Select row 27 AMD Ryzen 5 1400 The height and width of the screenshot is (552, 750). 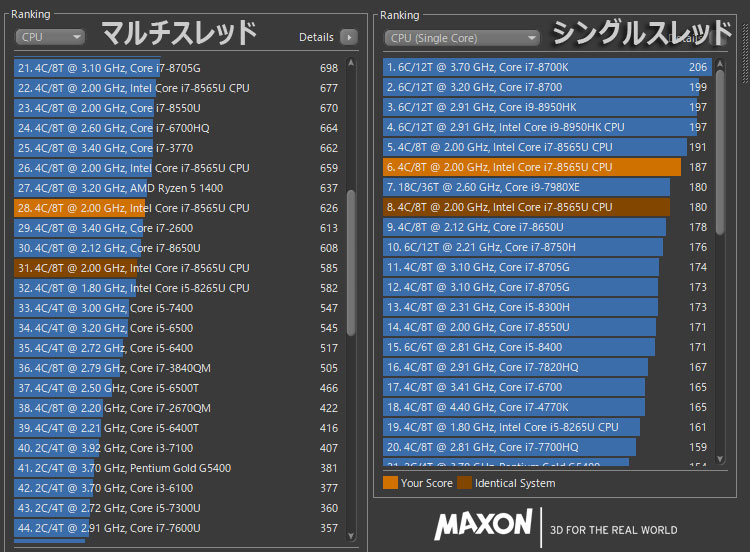[178, 188]
